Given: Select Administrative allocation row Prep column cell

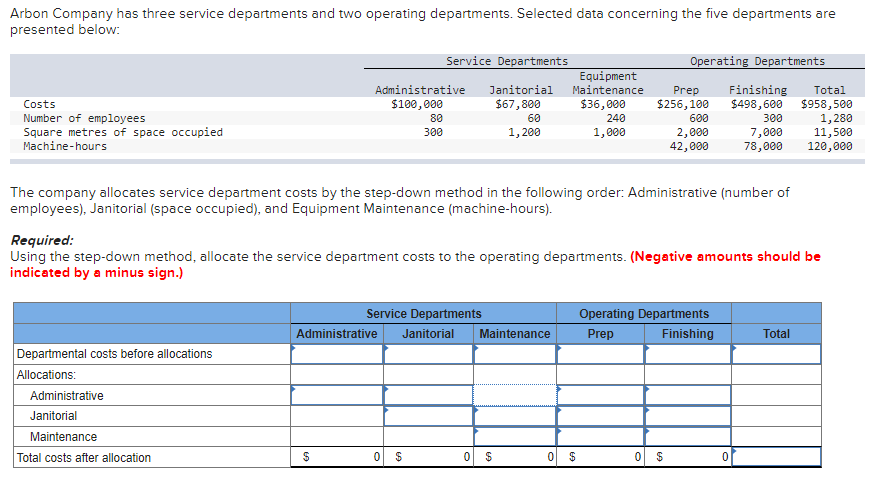Looking at the screenshot, I should [x=600, y=395].
